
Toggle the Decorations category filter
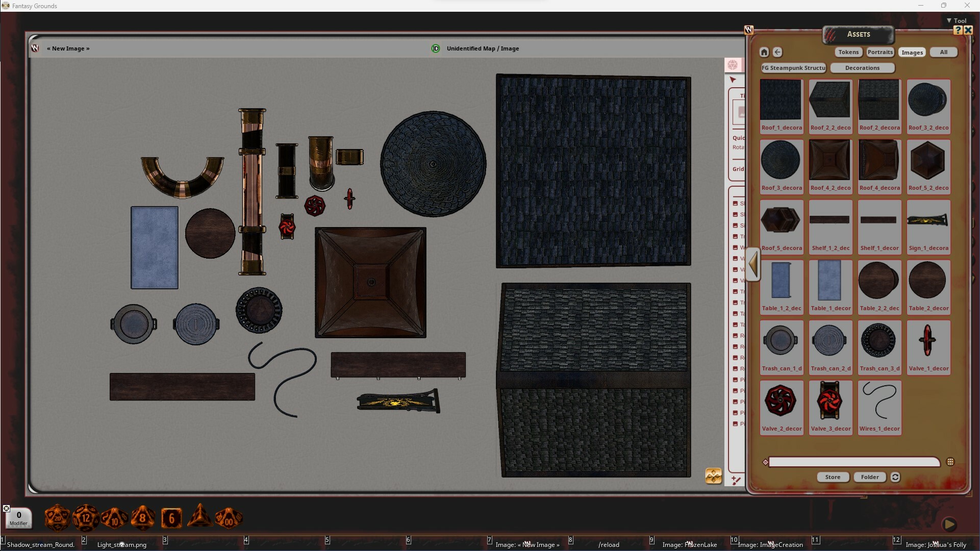click(x=862, y=68)
